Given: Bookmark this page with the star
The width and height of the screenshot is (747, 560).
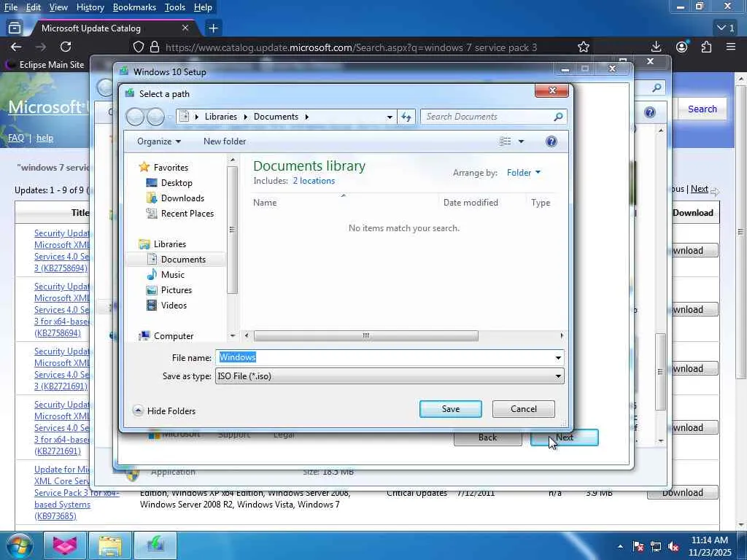Looking at the screenshot, I should click(x=583, y=47).
